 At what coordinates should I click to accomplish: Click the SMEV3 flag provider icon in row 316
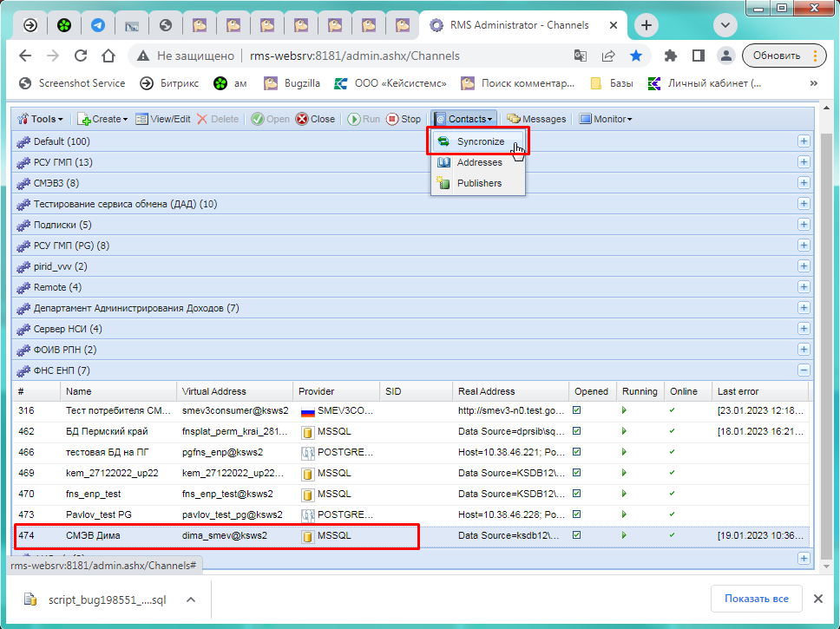307,411
